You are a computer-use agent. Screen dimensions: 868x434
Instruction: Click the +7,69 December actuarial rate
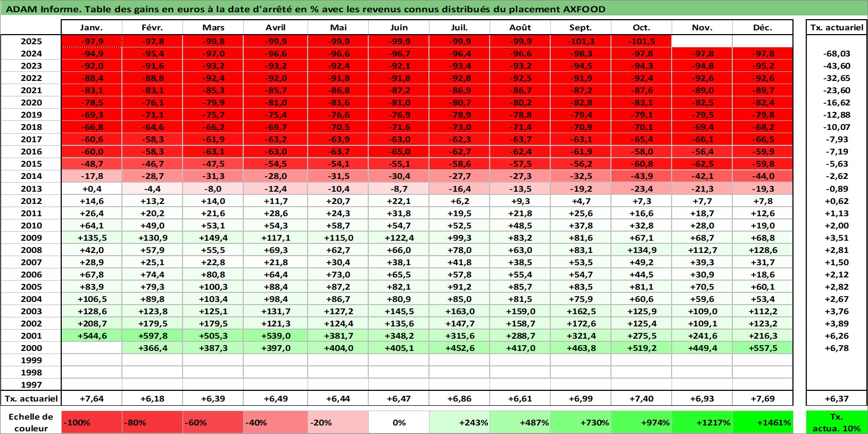[x=763, y=398]
